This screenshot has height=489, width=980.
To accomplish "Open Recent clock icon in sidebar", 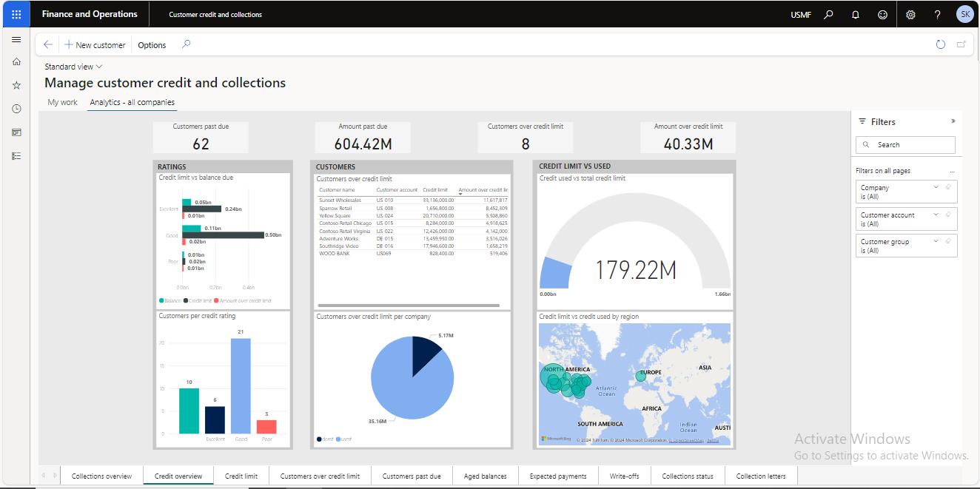I will [16, 109].
